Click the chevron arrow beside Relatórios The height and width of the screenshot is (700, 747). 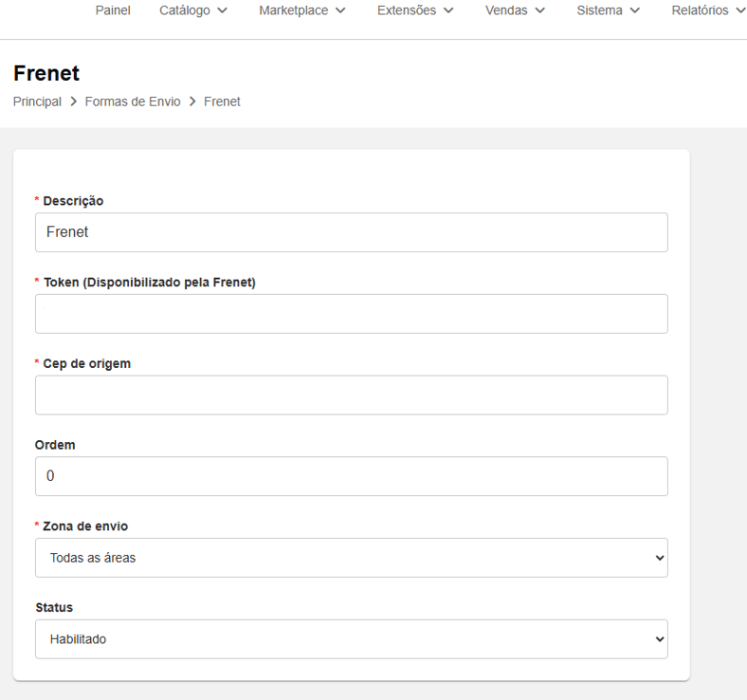point(740,11)
